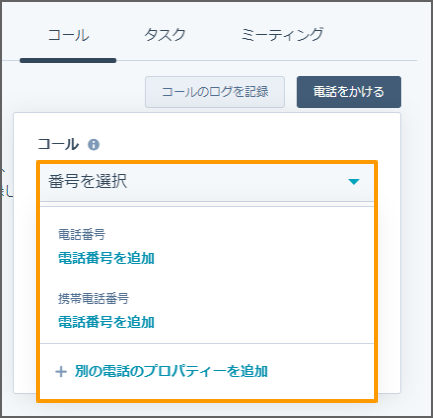Image resolution: width=433 pixels, height=418 pixels.
Task: Click the cut-off text at the left edge
Action: [6, 183]
